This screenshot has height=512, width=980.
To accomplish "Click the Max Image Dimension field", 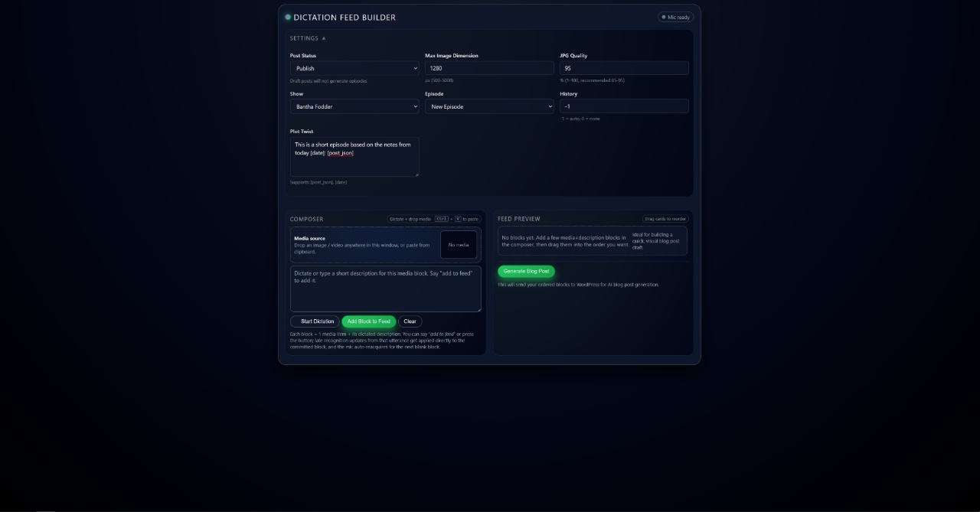I will pos(489,68).
